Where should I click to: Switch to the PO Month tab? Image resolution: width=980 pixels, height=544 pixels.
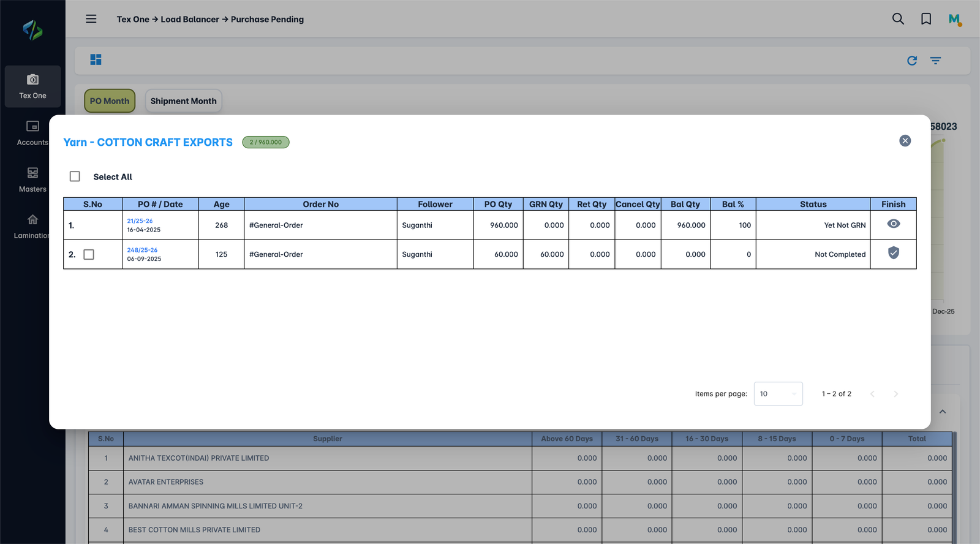[110, 101]
